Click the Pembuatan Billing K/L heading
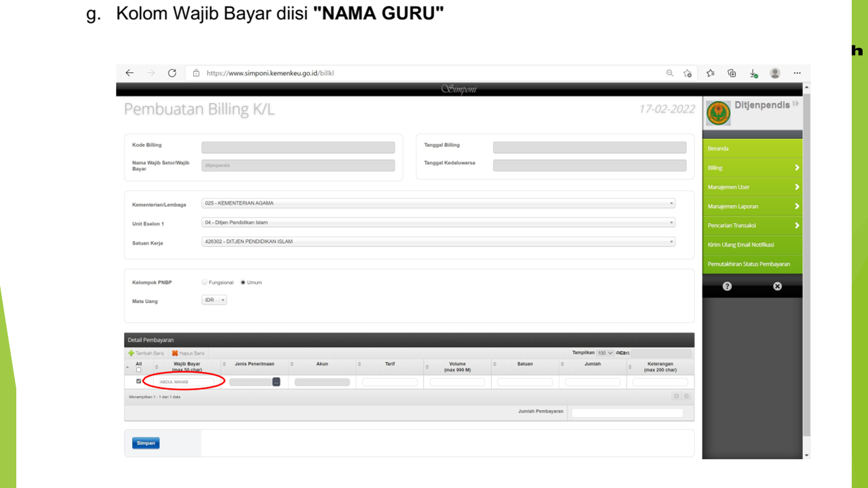 (199, 109)
